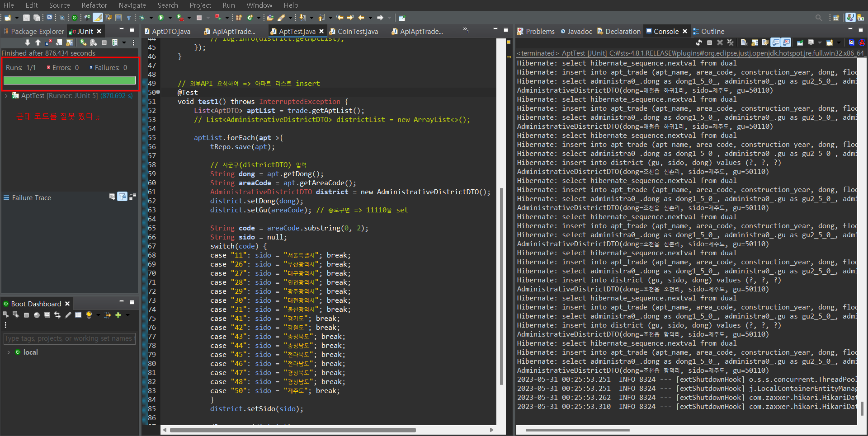Click the JUnit Test Run History icon
This screenshot has height=436, width=868.
(115, 42)
